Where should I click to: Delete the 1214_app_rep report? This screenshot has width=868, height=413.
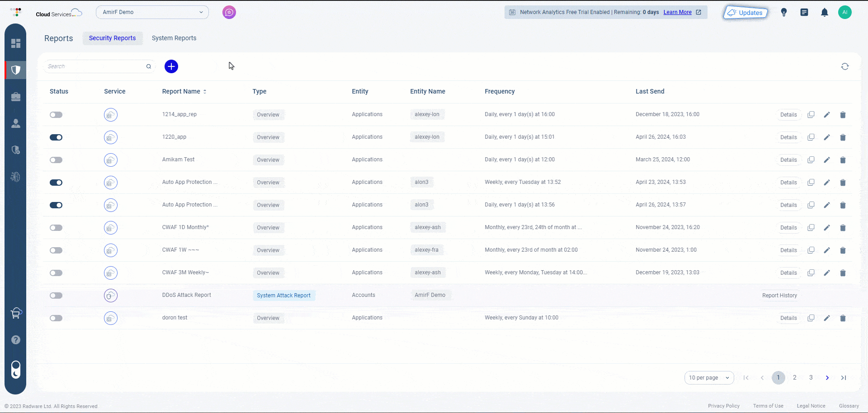click(x=843, y=115)
